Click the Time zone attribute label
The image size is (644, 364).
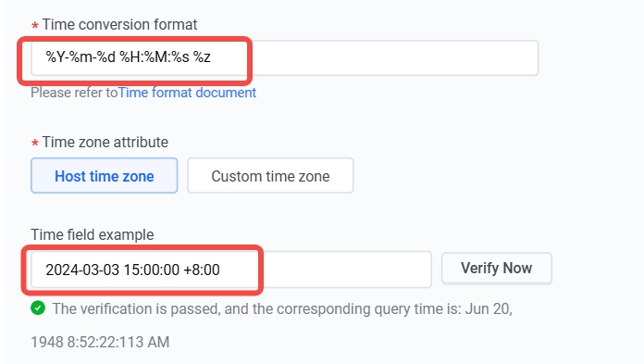click(105, 143)
